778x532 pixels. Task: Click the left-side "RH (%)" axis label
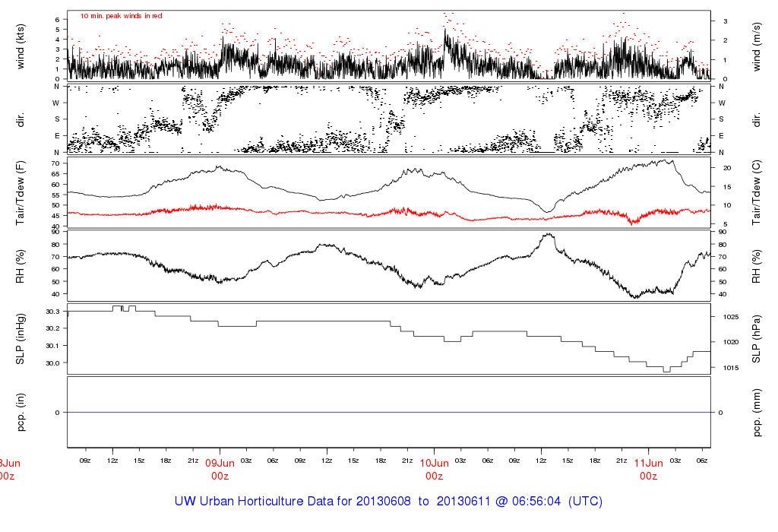(21, 266)
